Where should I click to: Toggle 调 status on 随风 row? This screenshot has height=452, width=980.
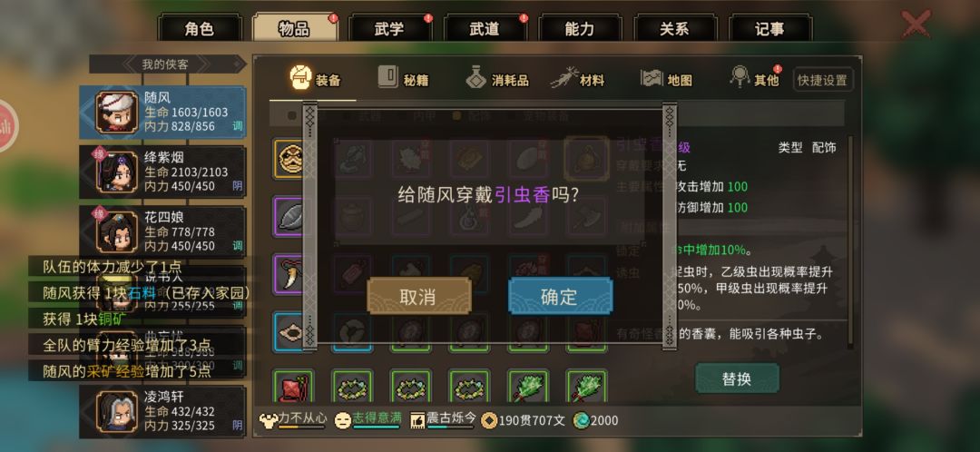coord(238,126)
